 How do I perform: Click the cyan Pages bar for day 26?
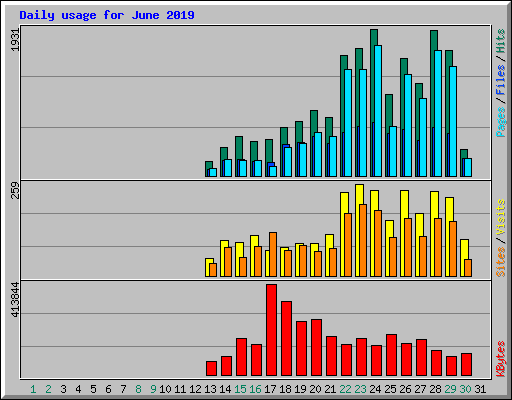(x=408, y=125)
